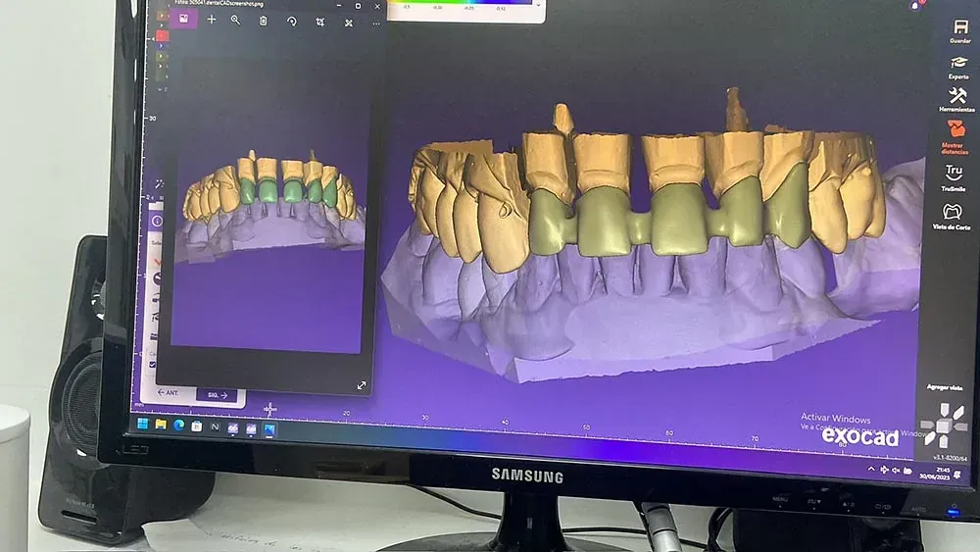
Task: Select the highlighted image view icon in Photos
Action: click(x=184, y=19)
